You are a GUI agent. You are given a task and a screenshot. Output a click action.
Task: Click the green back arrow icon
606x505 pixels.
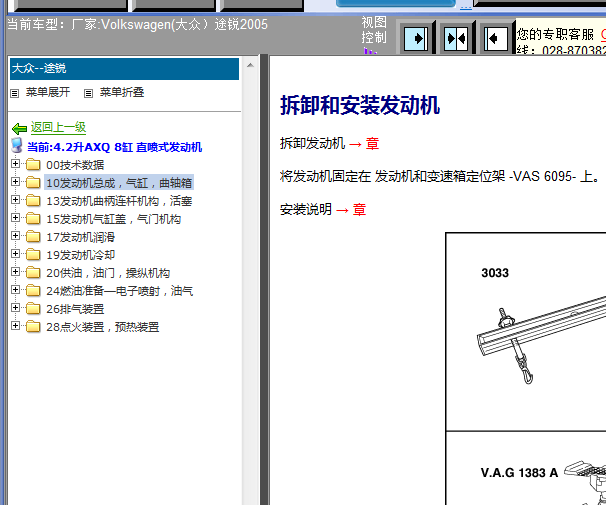(19, 128)
